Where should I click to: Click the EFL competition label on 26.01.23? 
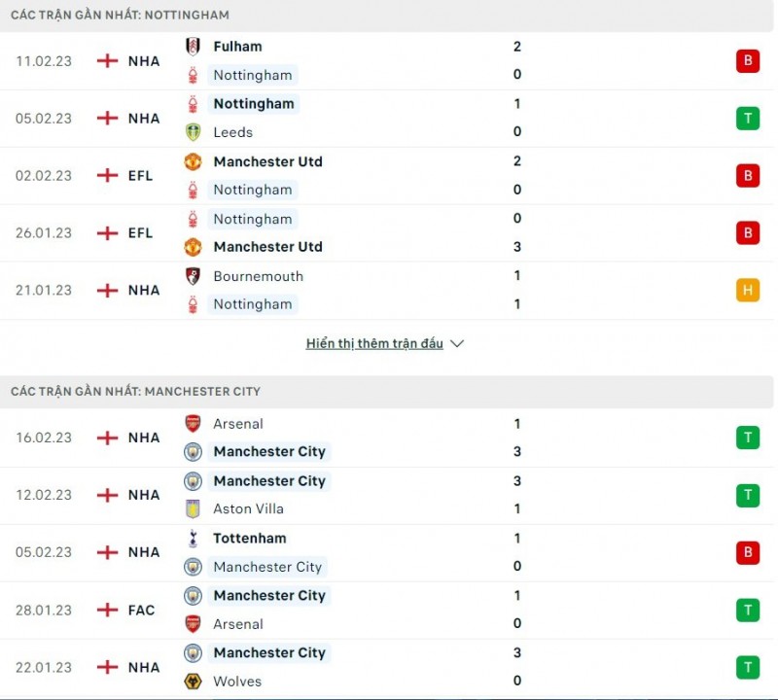[x=141, y=232]
